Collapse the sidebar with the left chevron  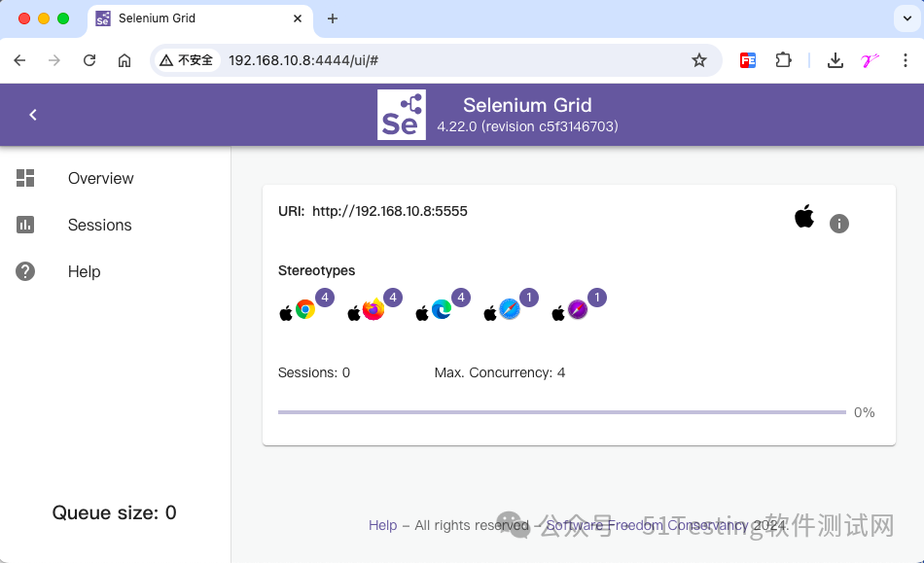33,115
